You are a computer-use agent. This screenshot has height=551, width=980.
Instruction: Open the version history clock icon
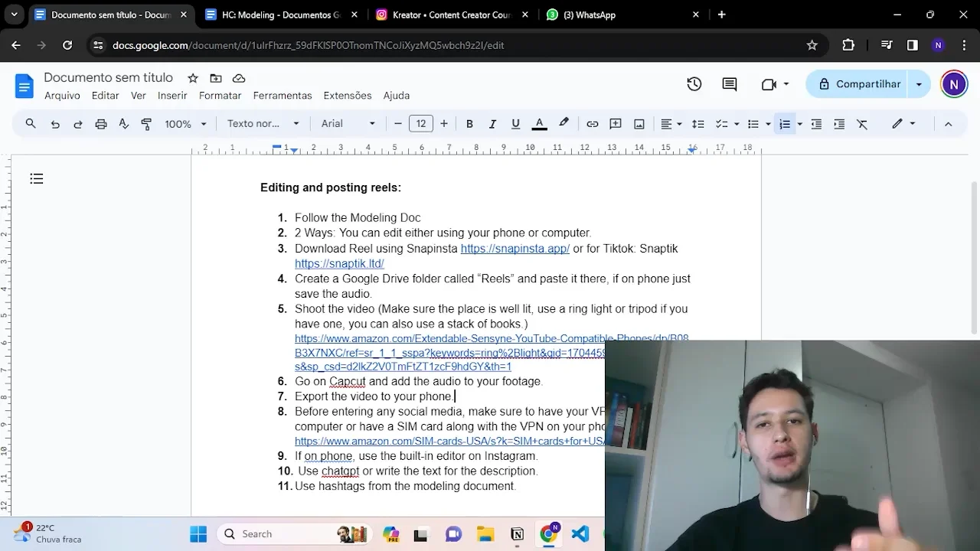[x=694, y=84]
